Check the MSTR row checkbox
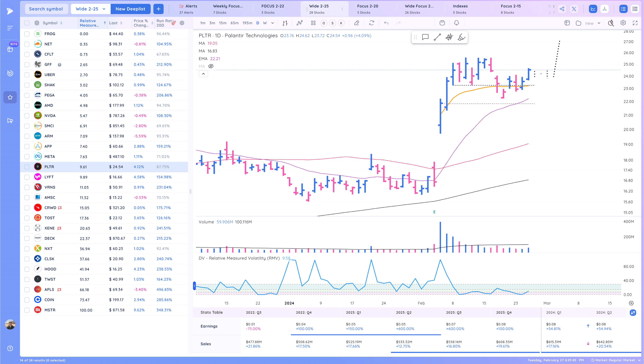This screenshot has width=644, height=364. tap(27, 310)
